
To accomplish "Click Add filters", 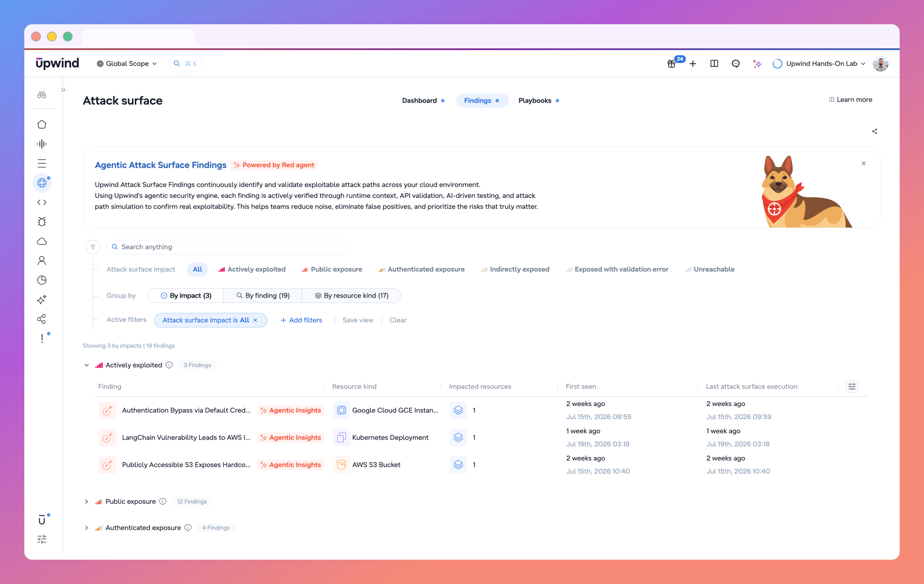I will coord(301,320).
